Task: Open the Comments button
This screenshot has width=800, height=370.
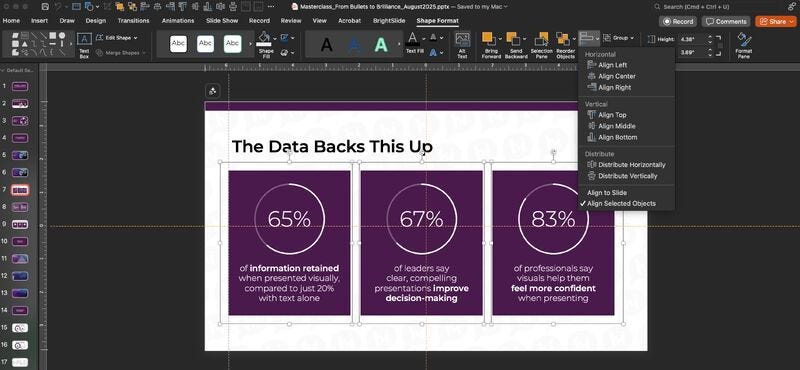Action: 727,21
